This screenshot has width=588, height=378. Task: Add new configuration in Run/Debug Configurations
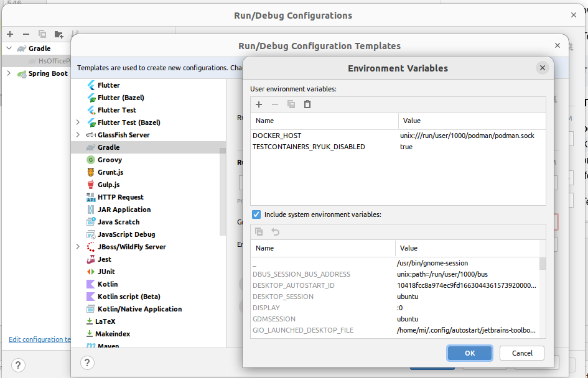tap(10, 34)
